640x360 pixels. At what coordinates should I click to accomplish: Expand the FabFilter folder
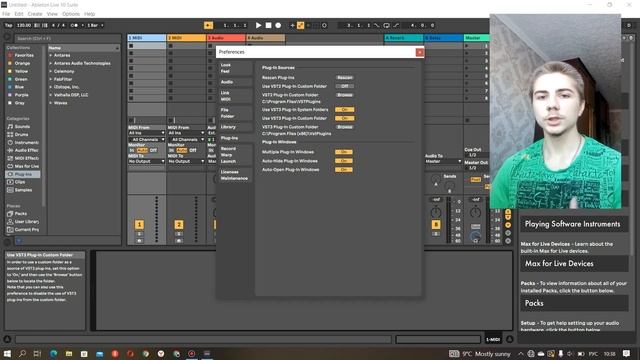[x=51, y=79]
